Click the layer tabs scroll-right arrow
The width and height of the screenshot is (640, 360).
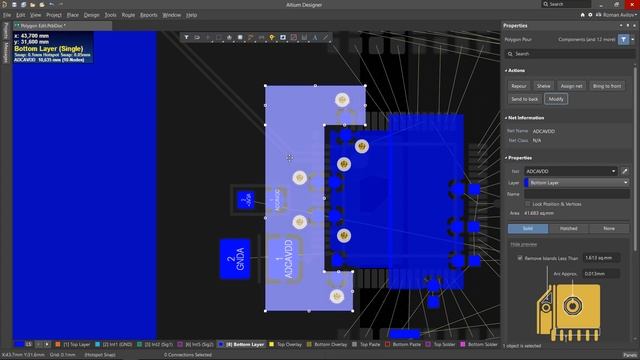[47, 344]
